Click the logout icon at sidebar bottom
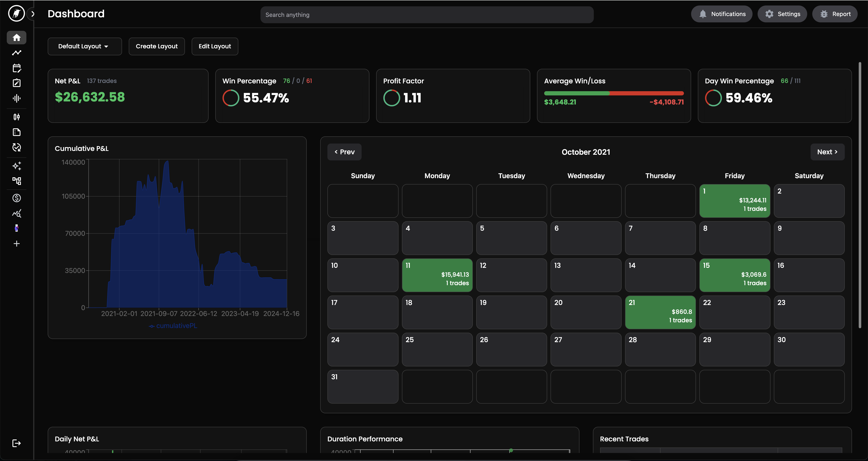This screenshot has height=461, width=868. point(16,443)
